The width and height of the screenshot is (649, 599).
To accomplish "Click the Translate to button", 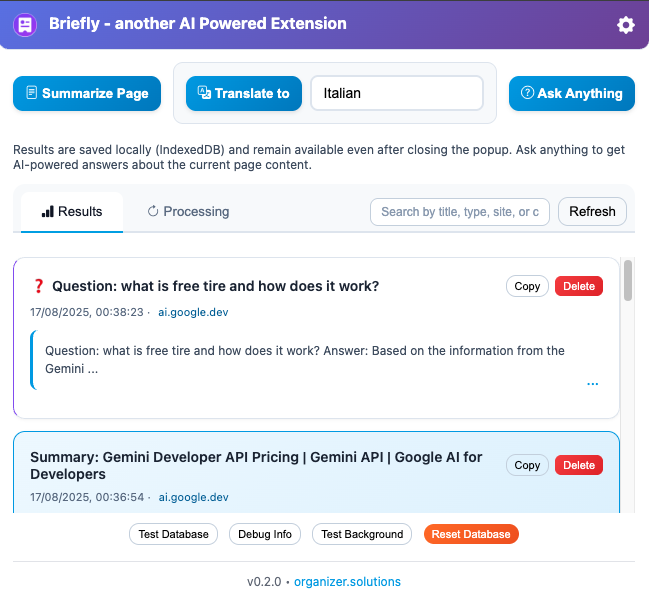I will click(244, 93).
